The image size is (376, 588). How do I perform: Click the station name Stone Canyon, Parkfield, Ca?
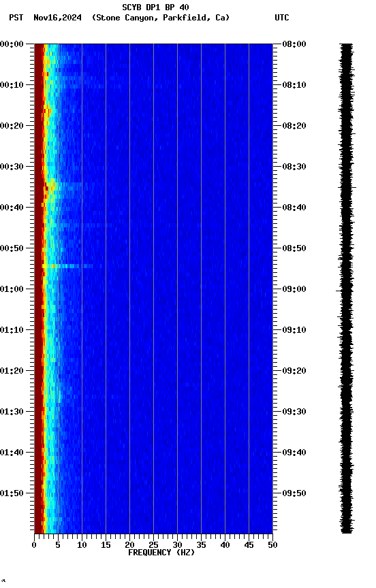[x=161, y=18]
